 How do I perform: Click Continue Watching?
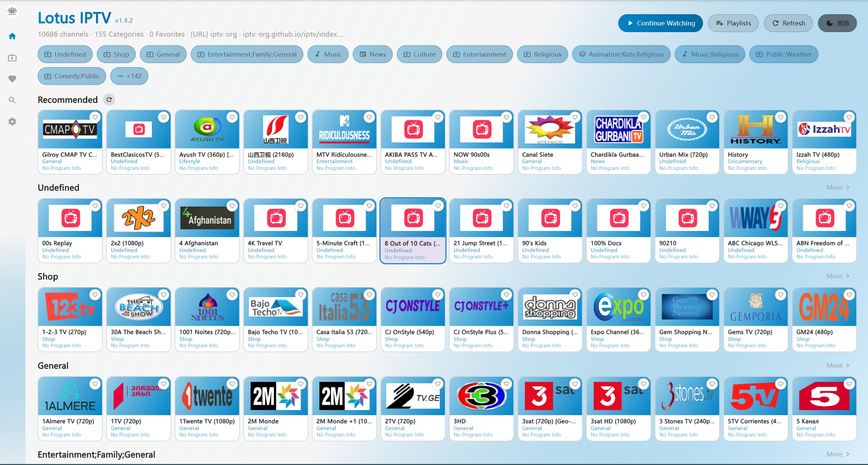coord(660,23)
